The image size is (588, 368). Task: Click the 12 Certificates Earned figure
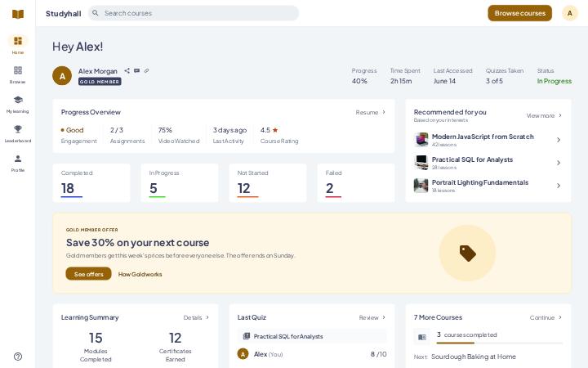pos(175,338)
